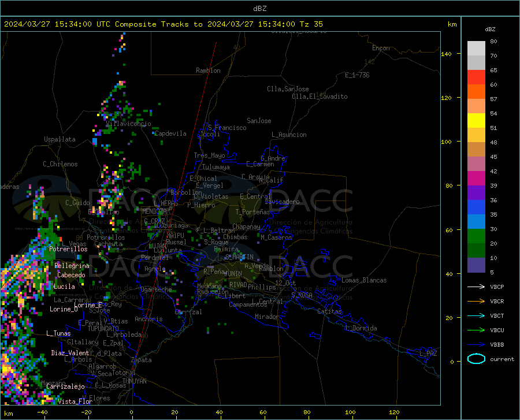The image size is (520, 420).
Task: Pick the 5 dBZ slate purple swatch
Action: tap(476, 265)
